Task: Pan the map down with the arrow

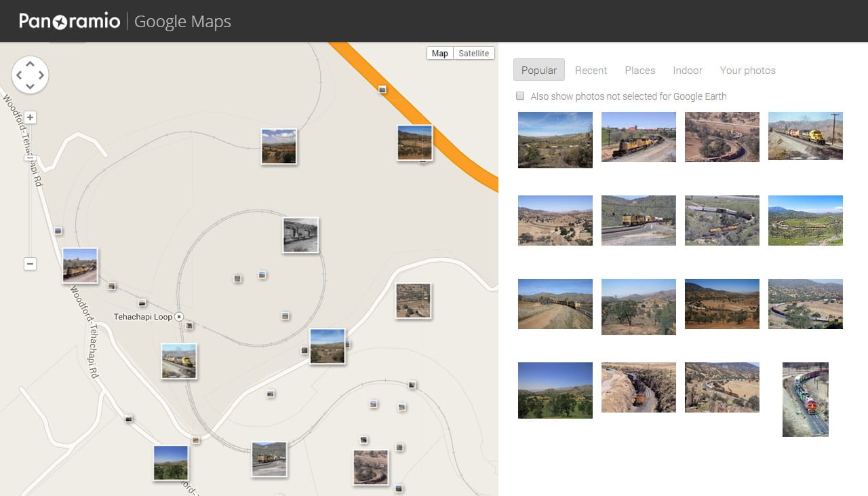Action: [x=30, y=86]
